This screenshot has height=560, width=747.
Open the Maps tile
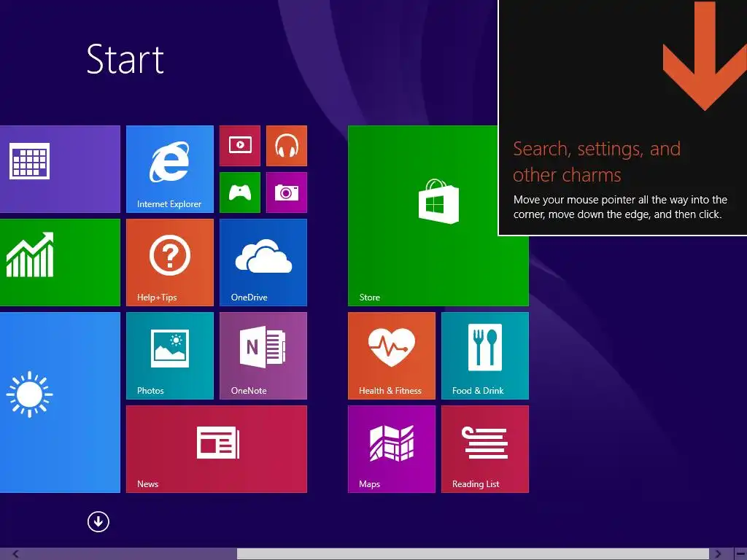392,449
